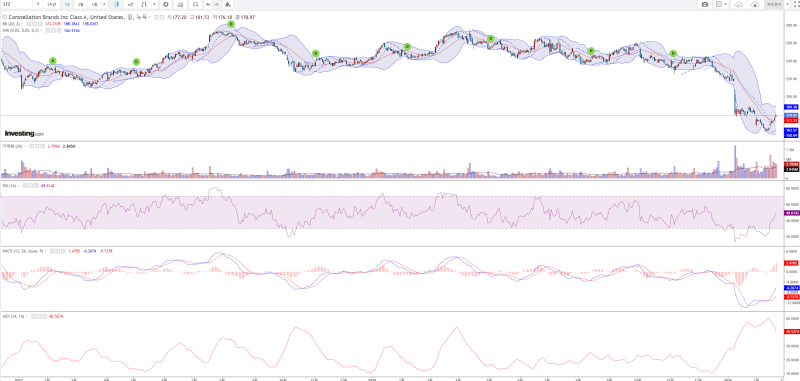Open the dropdown arrow after the chart title

click(x=149, y=17)
